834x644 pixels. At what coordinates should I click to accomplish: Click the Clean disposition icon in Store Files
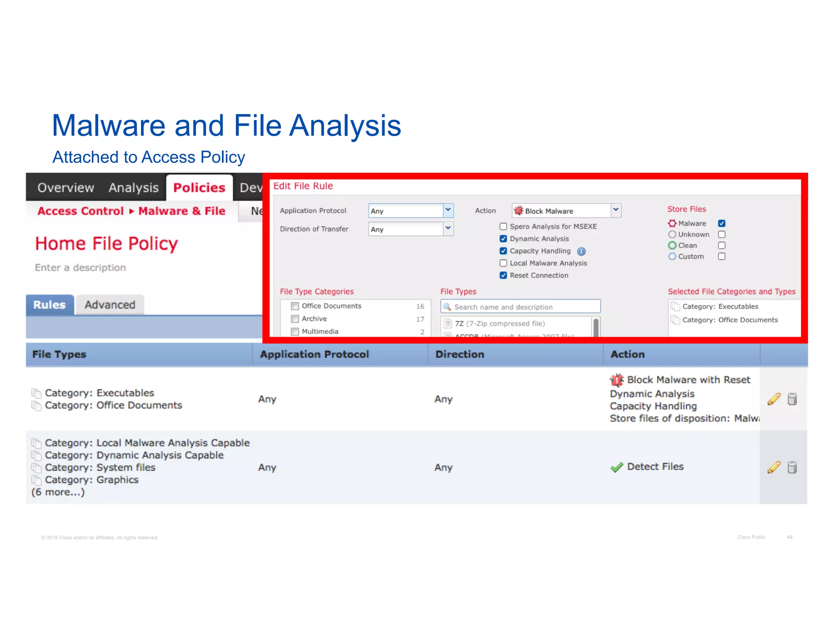tap(672, 245)
